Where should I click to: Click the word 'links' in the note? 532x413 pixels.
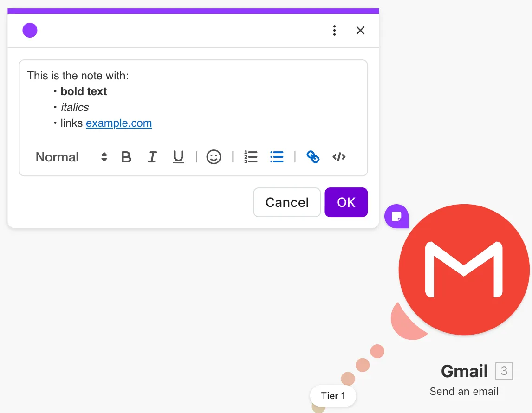pyautogui.click(x=71, y=123)
